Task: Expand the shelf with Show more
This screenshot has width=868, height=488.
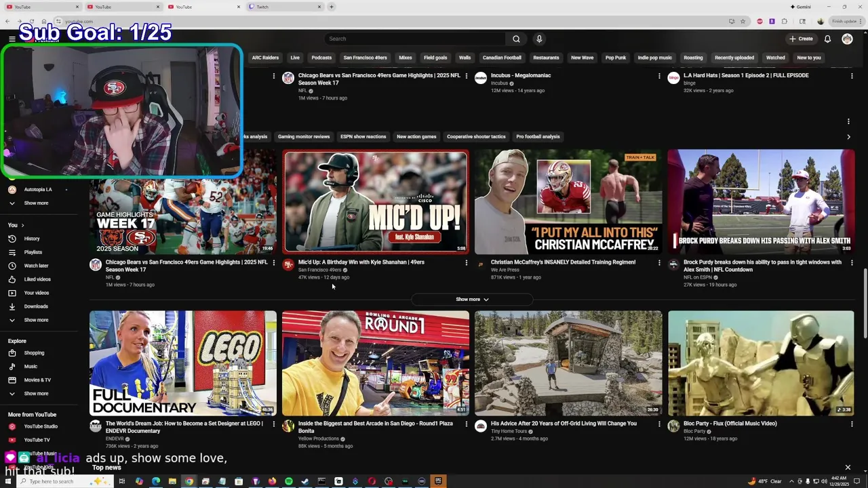Action: (x=472, y=300)
